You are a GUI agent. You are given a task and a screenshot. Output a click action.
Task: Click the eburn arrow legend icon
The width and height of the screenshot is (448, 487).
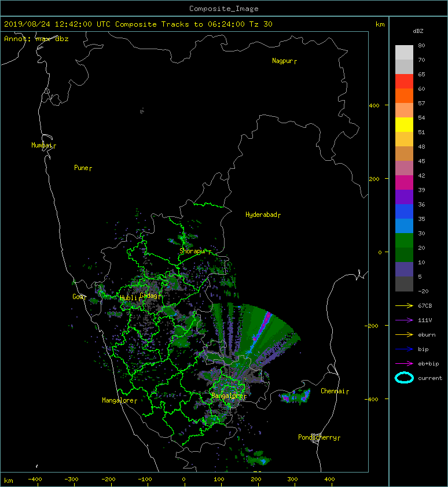404,334
